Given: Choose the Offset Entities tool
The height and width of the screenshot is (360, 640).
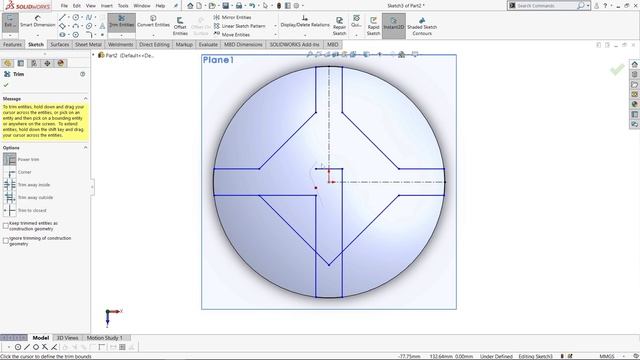Looking at the screenshot, I should [180, 26].
